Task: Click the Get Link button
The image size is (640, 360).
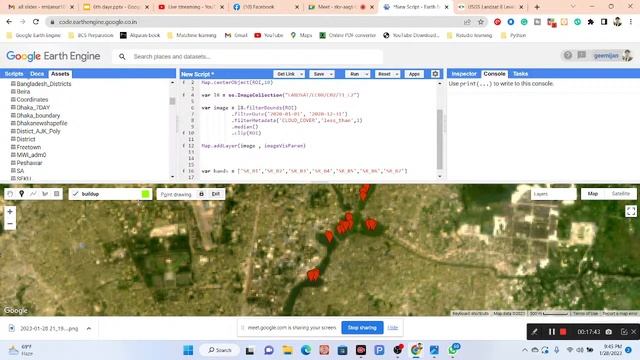Action: tap(286, 74)
